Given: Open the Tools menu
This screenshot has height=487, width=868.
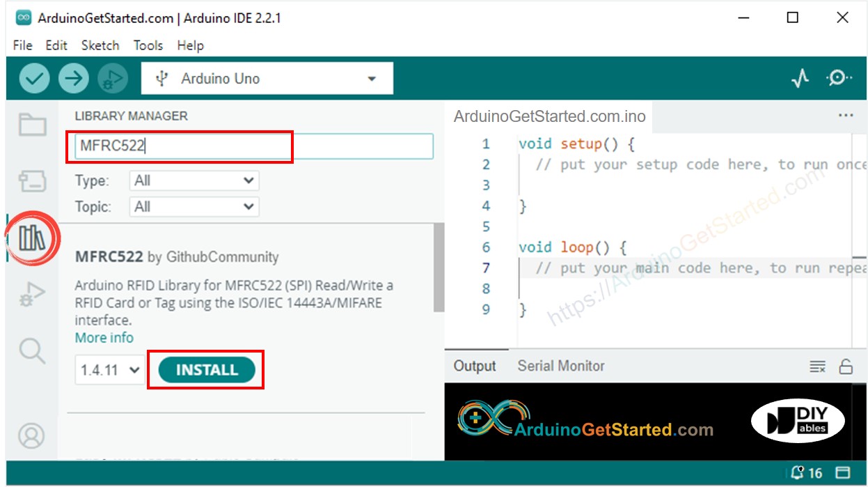Looking at the screenshot, I should point(148,45).
